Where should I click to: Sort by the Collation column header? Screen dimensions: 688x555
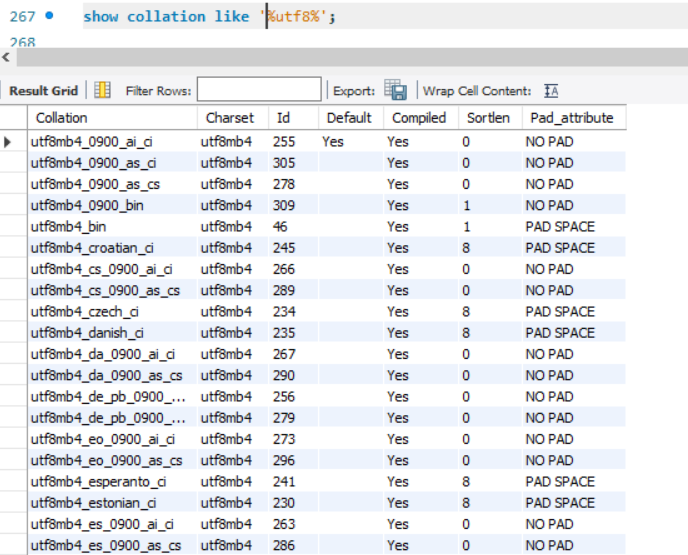pos(112,118)
